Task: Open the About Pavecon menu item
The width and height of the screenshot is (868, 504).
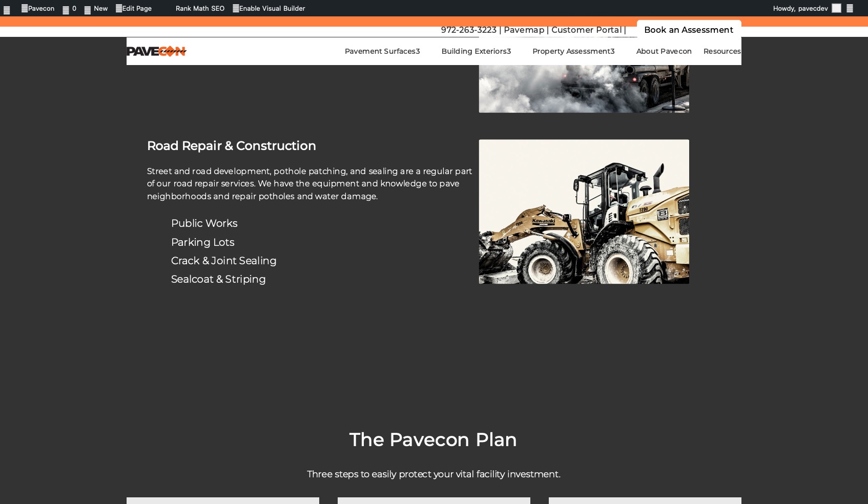Action: pos(664,51)
